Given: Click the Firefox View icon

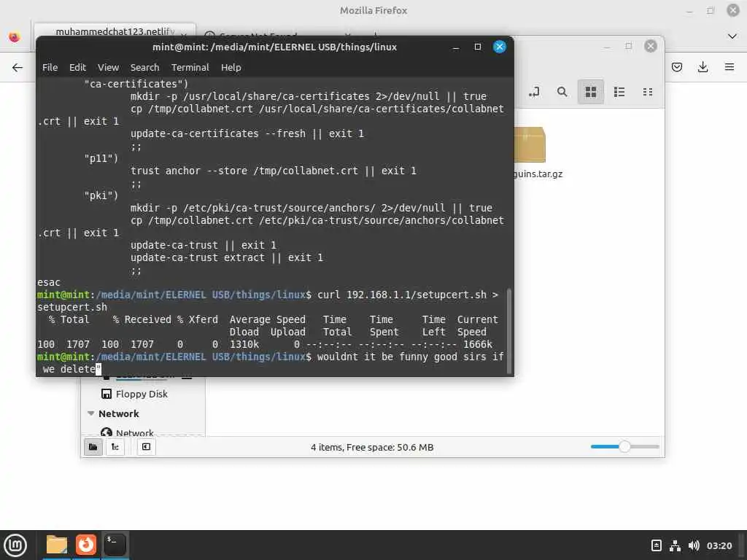Looking at the screenshot, I should (15, 36).
